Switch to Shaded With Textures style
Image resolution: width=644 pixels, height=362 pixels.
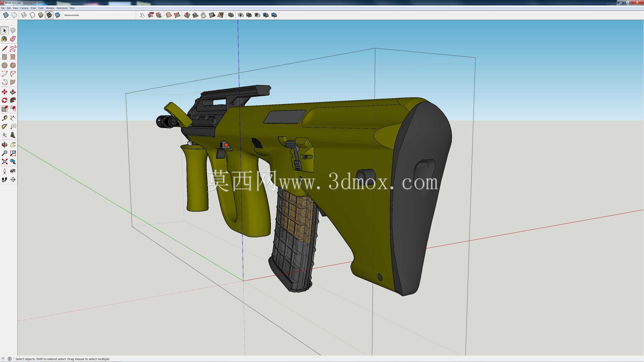click(49, 15)
